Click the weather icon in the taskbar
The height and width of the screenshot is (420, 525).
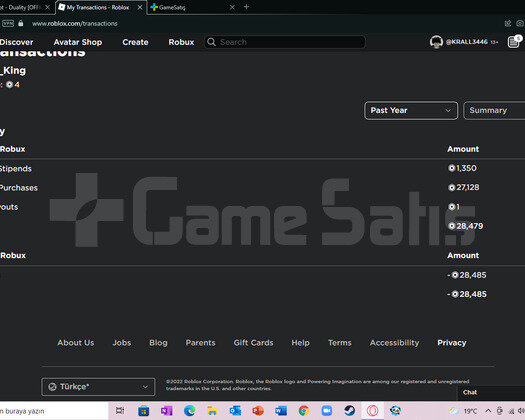454,411
